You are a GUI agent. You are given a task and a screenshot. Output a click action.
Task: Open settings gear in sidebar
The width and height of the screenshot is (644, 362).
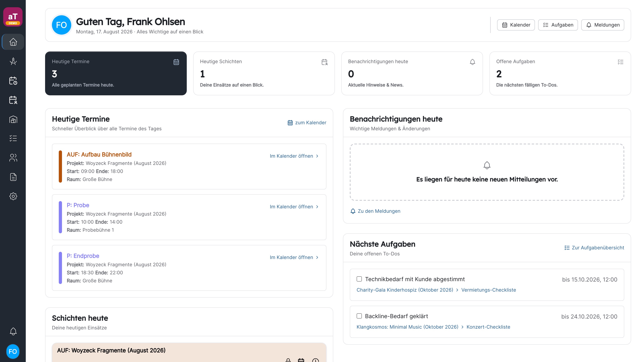click(13, 196)
